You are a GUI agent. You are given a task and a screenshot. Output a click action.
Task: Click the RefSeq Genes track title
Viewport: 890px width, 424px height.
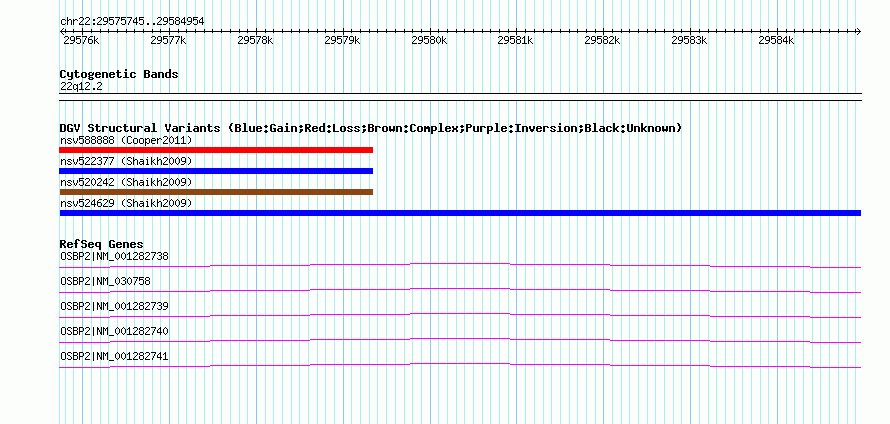click(x=101, y=244)
